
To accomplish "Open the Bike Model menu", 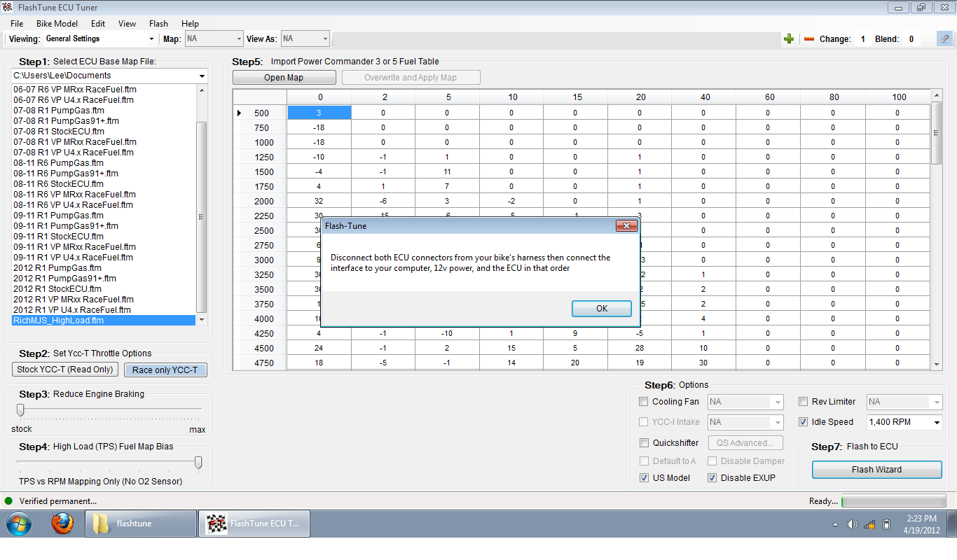I will point(57,24).
